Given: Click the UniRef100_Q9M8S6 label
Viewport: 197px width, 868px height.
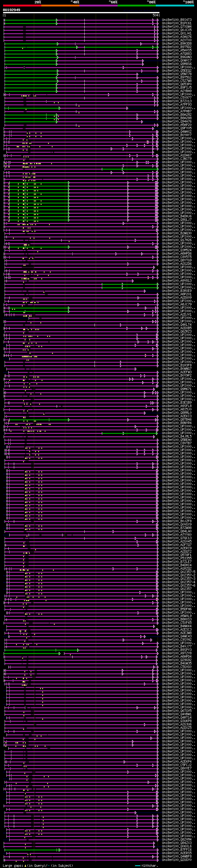Looking at the screenshot, I should tap(177, 64).
